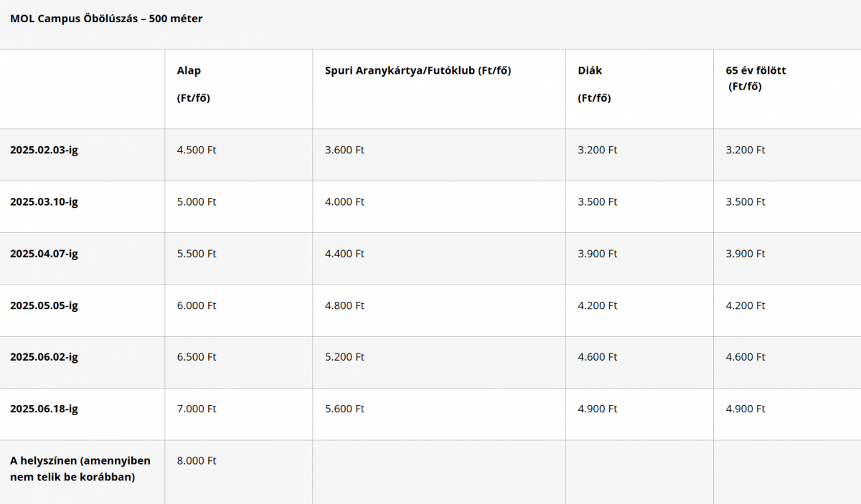Image resolution: width=861 pixels, height=504 pixels.
Task: Select the 2025.06.02-ig row label
Action: coord(44,357)
